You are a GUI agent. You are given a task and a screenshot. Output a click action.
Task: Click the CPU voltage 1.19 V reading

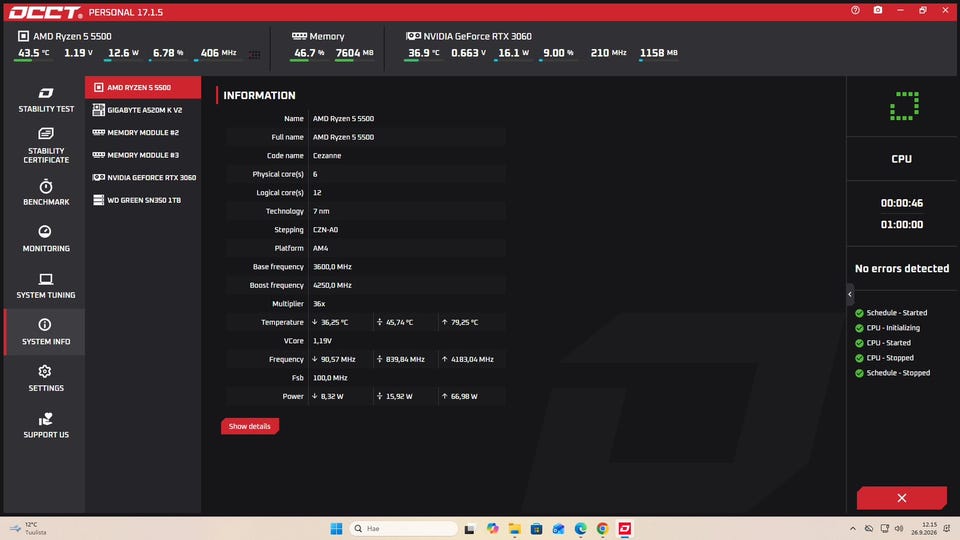(x=78, y=53)
